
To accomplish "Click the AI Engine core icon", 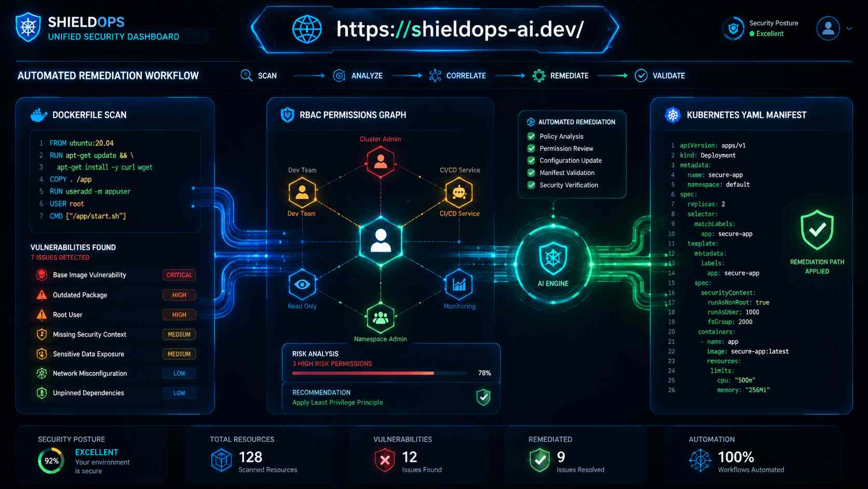I will pyautogui.click(x=553, y=258).
